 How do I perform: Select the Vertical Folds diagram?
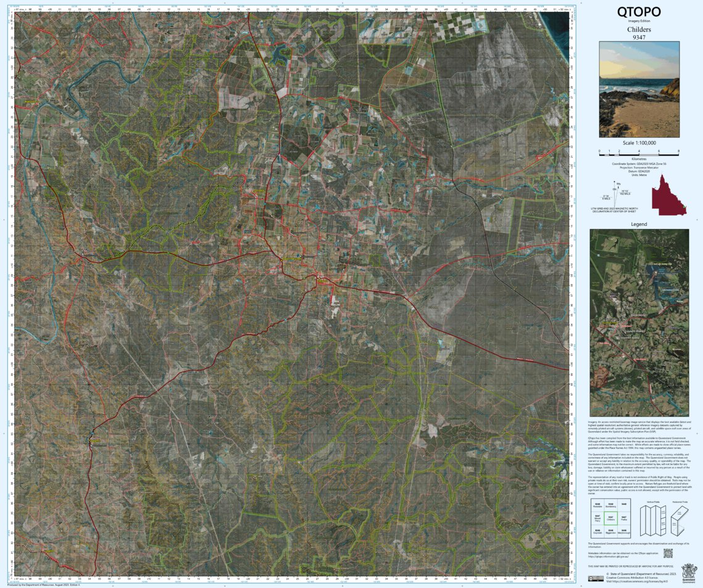pos(653,519)
